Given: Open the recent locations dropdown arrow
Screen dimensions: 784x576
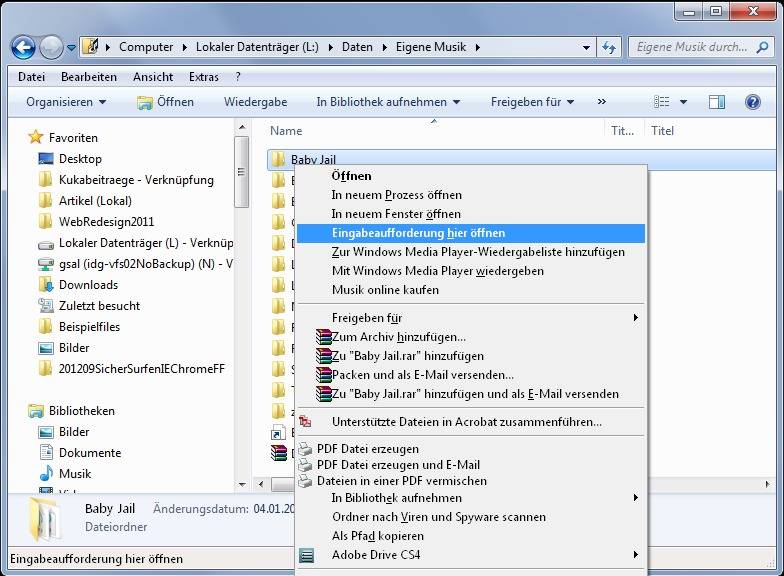Looking at the screenshot, I should pyautogui.click(x=72, y=48).
